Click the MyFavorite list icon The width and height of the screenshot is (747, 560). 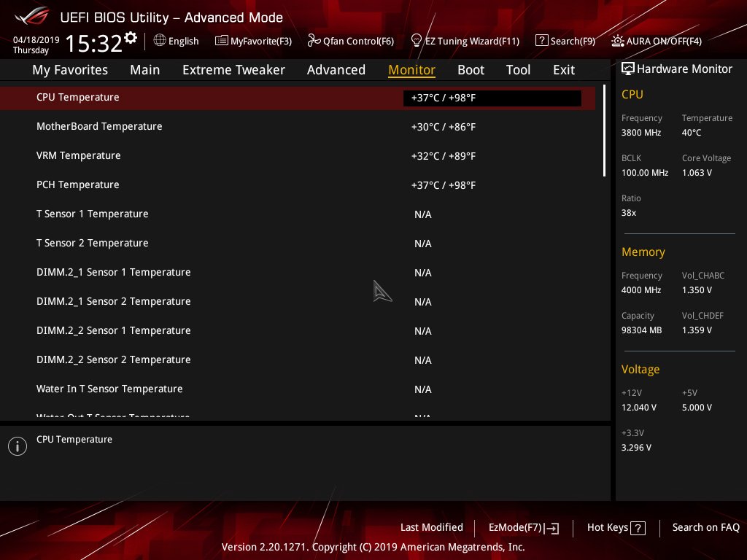click(x=222, y=41)
